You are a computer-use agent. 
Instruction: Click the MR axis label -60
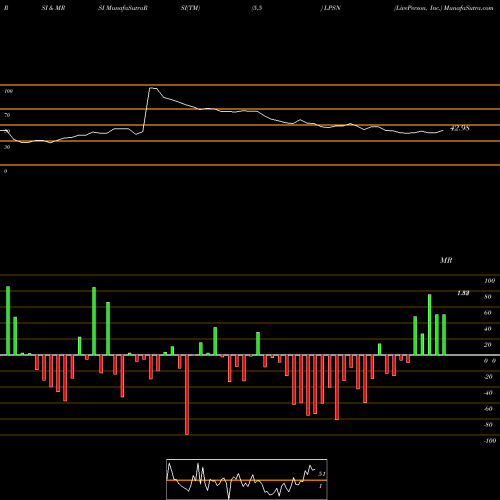tap(488, 409)
